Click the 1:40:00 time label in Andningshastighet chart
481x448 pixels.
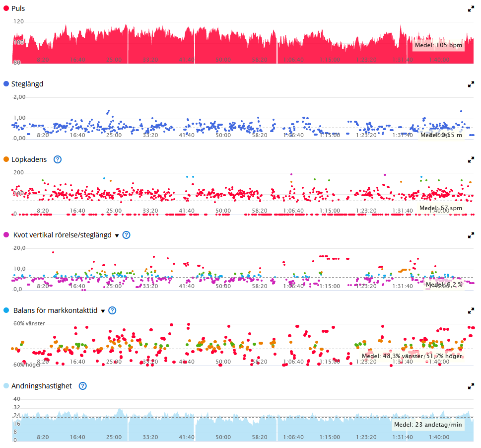point(439,437)
